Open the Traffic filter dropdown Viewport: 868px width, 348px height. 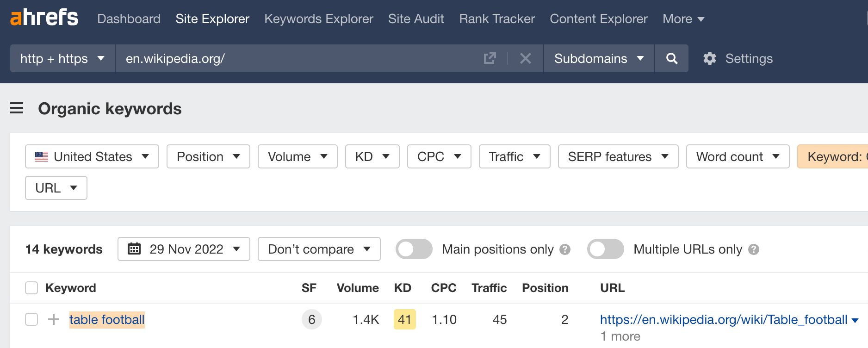tap(515, 156)
